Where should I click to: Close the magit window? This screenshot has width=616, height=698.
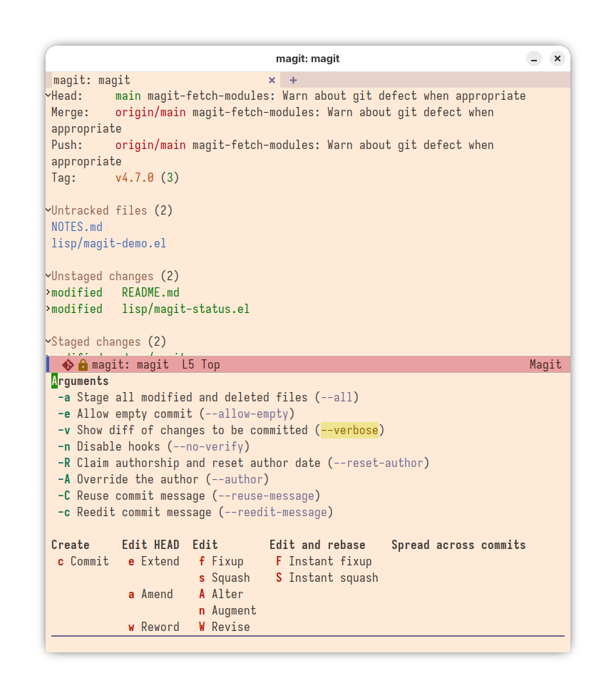(x=558, y=58)
